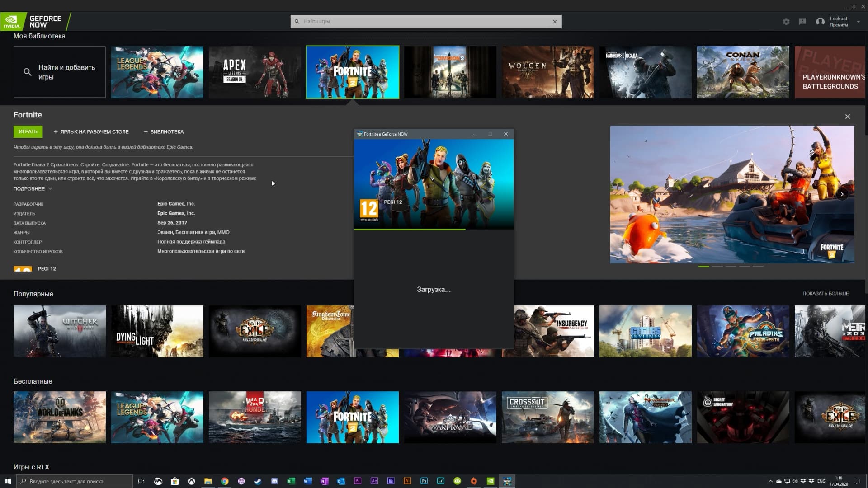The height and width of the screenshot is (488, 868).
Task: Open the Lockust account dropdown
Action: pos(858,22)
